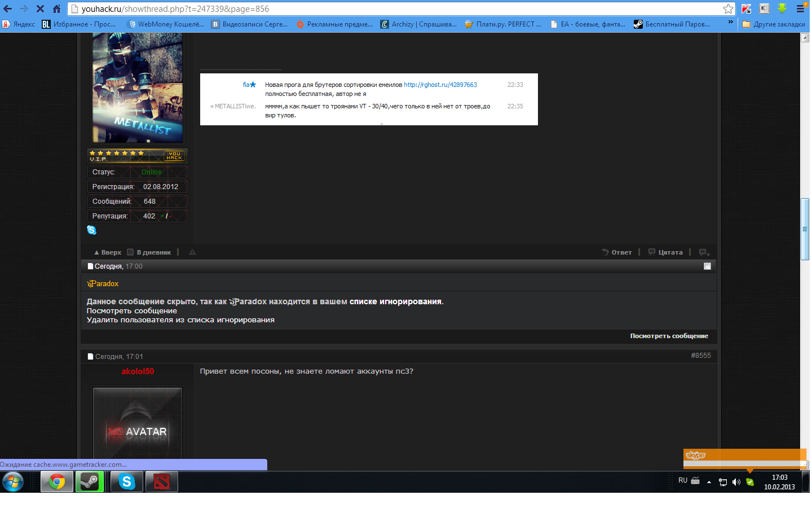Open the Бесплатный Паров... bookmark
The height and width of the screenshot is (508, 812).
672,24
